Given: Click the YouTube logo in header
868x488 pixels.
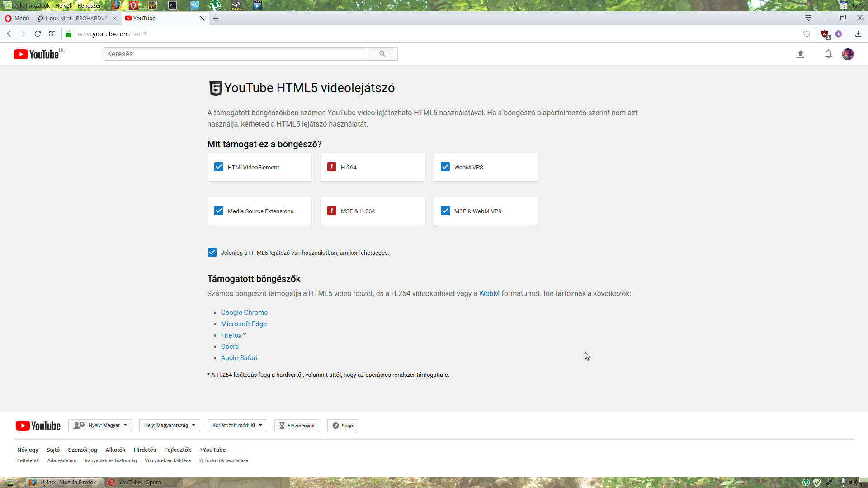Looking at the screenshot, I should click(37, 54).
